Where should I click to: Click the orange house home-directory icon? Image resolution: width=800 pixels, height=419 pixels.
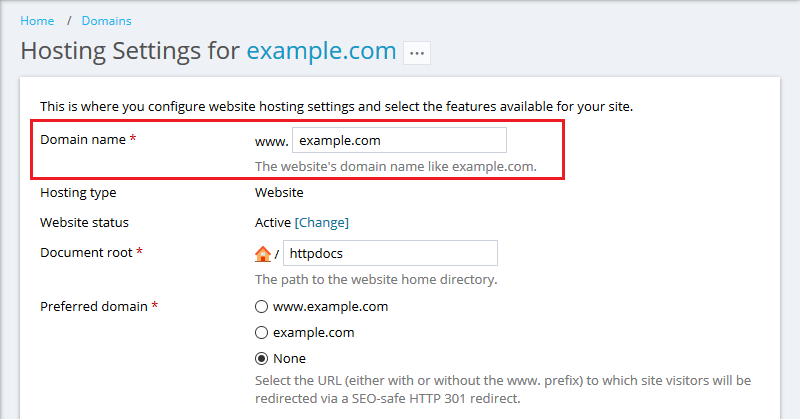[263, 254]
